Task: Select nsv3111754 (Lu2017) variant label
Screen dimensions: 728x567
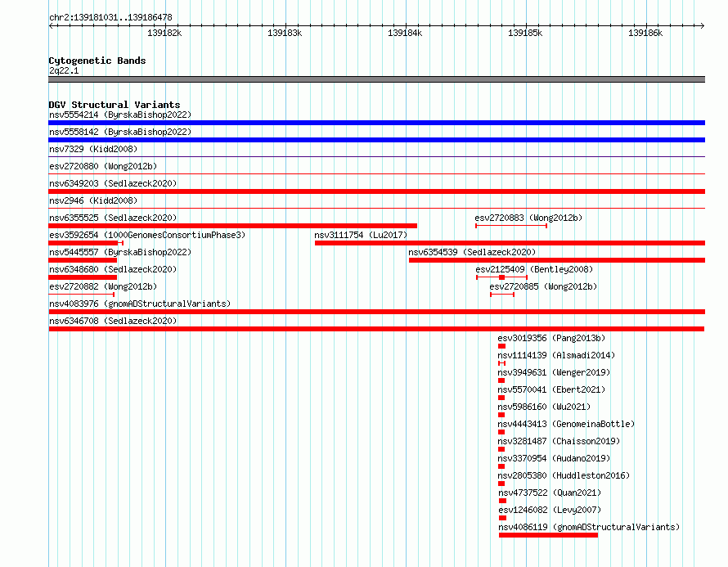Action: (361, 235)
